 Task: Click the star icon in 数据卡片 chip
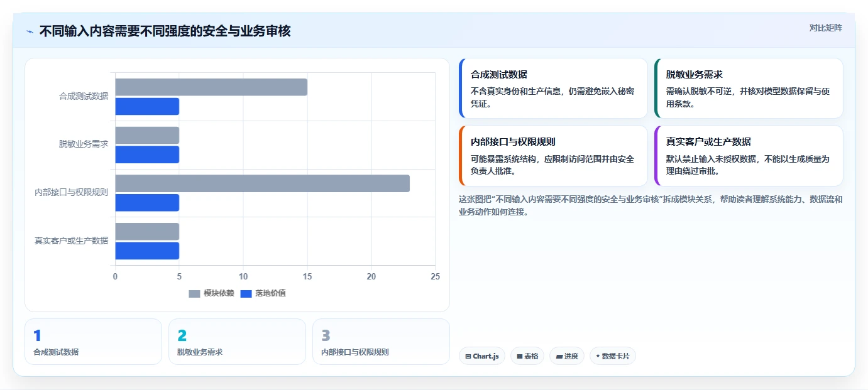point(598,356)
